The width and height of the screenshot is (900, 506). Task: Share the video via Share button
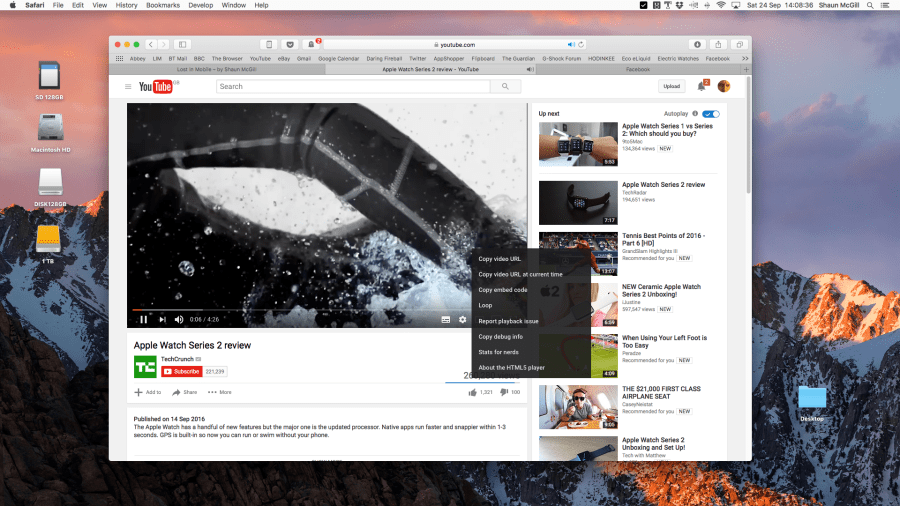point(185,392)
